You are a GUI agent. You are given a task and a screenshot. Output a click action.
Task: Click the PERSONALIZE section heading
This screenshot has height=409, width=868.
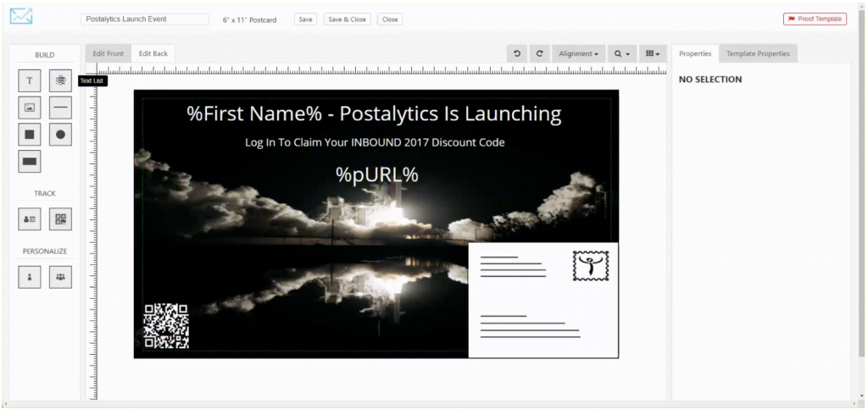coord(45,251)
